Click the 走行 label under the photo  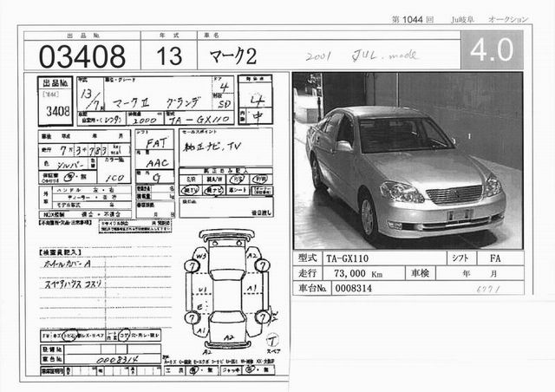pos(307,273)
